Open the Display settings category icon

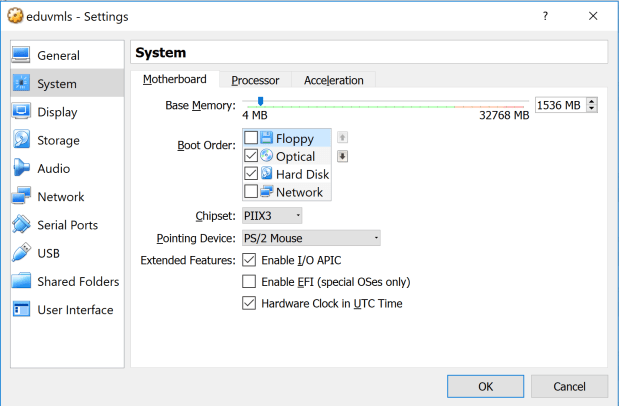pos(22,112)
